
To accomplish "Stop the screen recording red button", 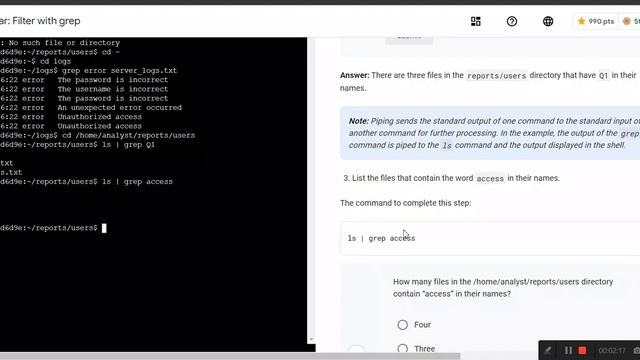I will click(582, 351).
